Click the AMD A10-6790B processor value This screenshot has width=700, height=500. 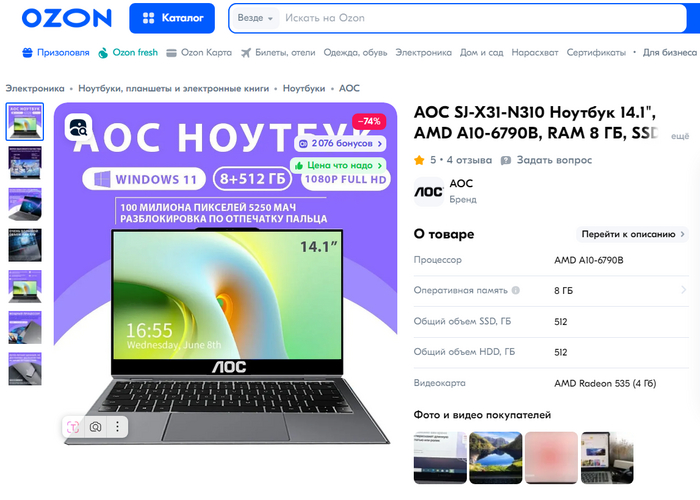pyautogui.click(x=589, y=260)
